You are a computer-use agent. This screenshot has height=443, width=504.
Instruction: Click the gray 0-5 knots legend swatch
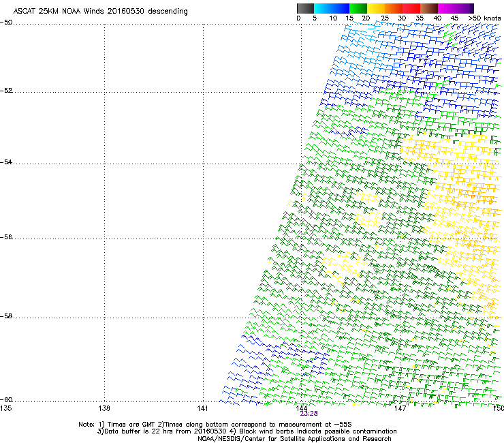(305, 8)
